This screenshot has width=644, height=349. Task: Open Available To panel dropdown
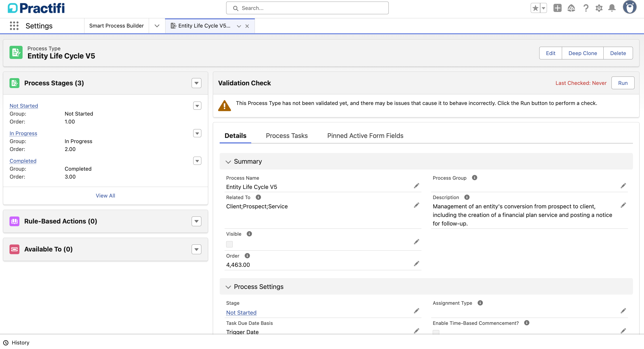click(x=197, y=249)
